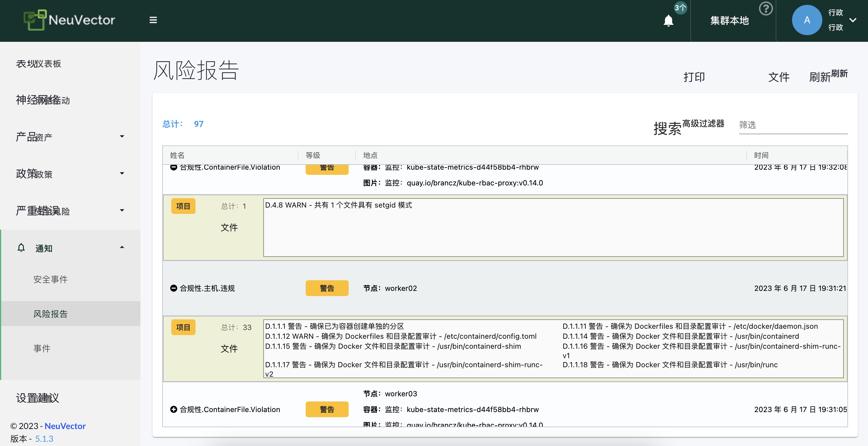Click the user avatar A
Image resolution: width=868 pixels, height=446 pixels.
pos(807,20)
